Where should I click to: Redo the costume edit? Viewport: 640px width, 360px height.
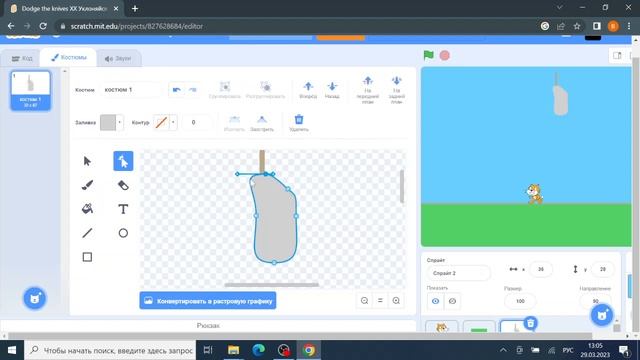(x=193, y=89)
